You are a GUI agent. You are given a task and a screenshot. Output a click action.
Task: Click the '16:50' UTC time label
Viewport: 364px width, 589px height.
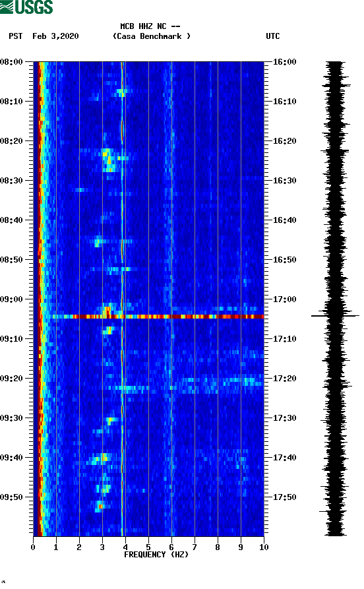tap(284, 260)
